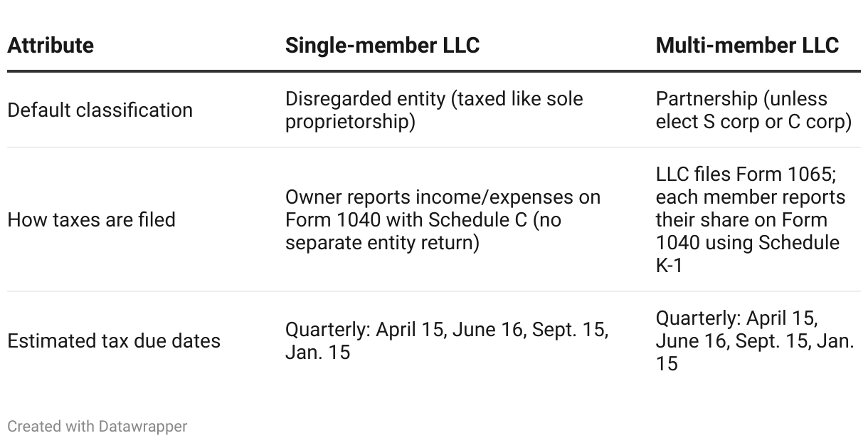The height and width of the screenshot is (443, 868).
Task: Select single-member quarterly due dates cell
Action: pyautogui.click(x=447, y=341)
